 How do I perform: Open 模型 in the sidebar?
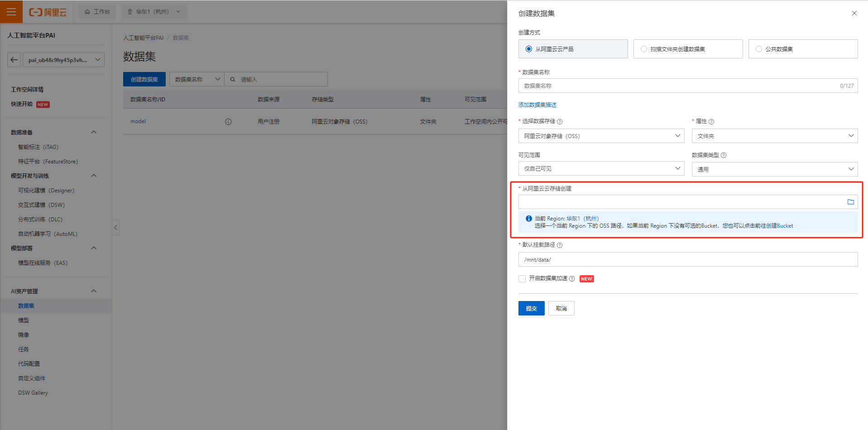(x=24, y=320)
